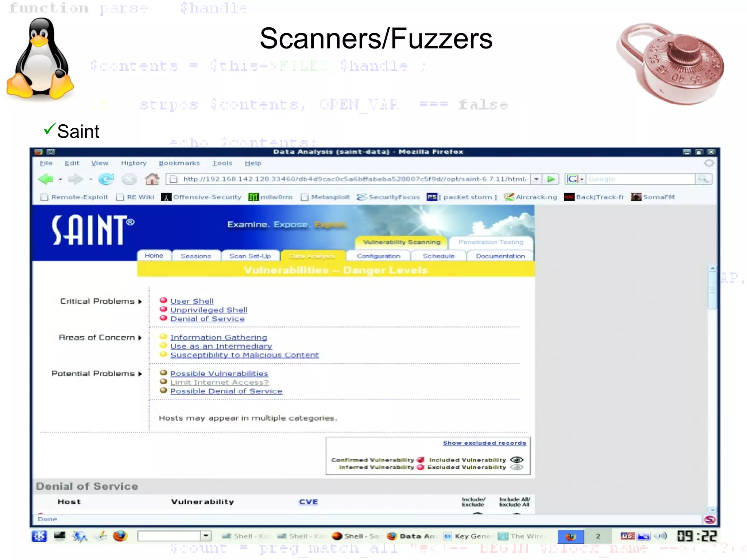Switch to Key Gene taskbar window

(468, 536)
